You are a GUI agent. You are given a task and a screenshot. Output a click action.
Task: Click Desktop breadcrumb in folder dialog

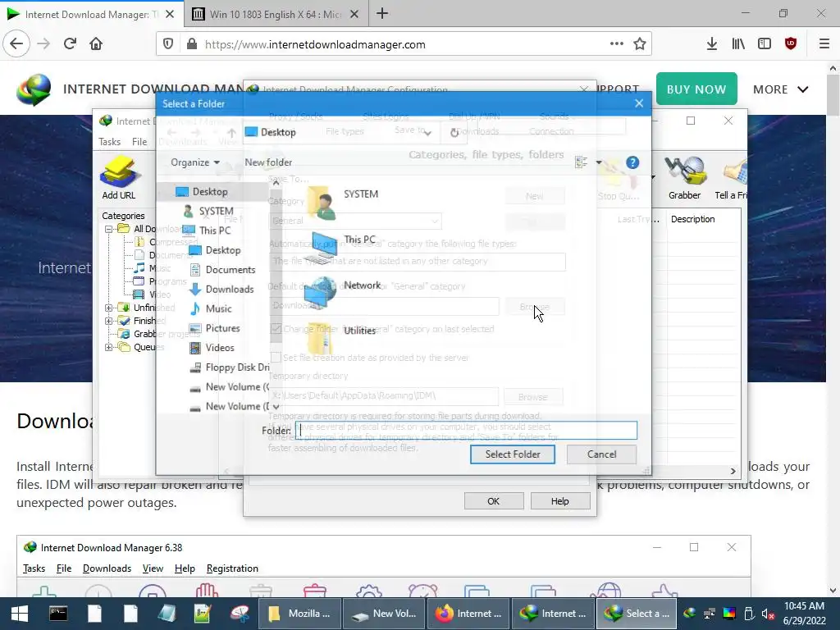278,132
